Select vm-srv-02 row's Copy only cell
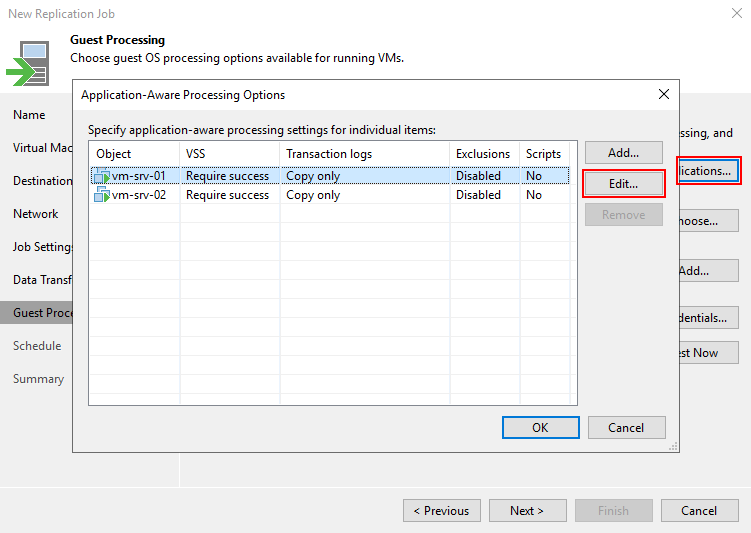Viewport: 751px width, 533px height. click(313, 195)
